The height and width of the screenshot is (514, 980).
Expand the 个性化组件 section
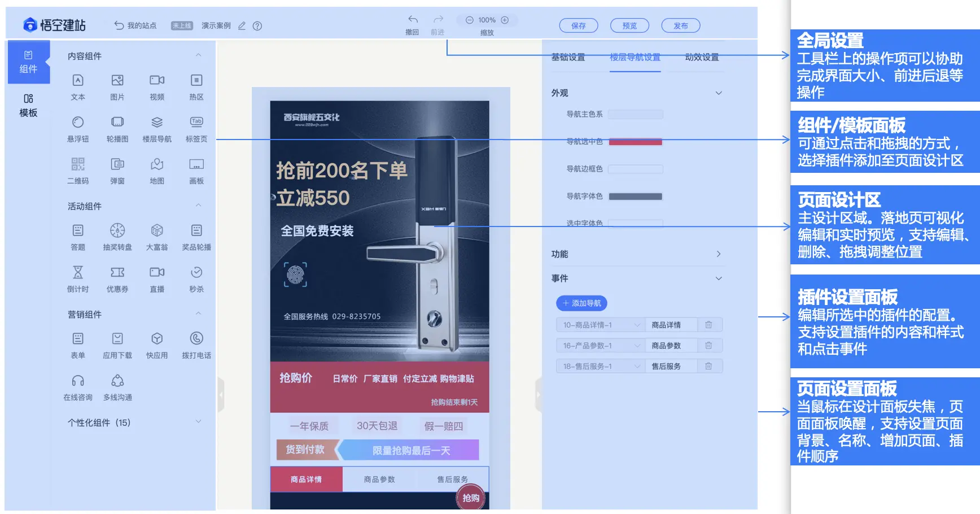[198, 421]
